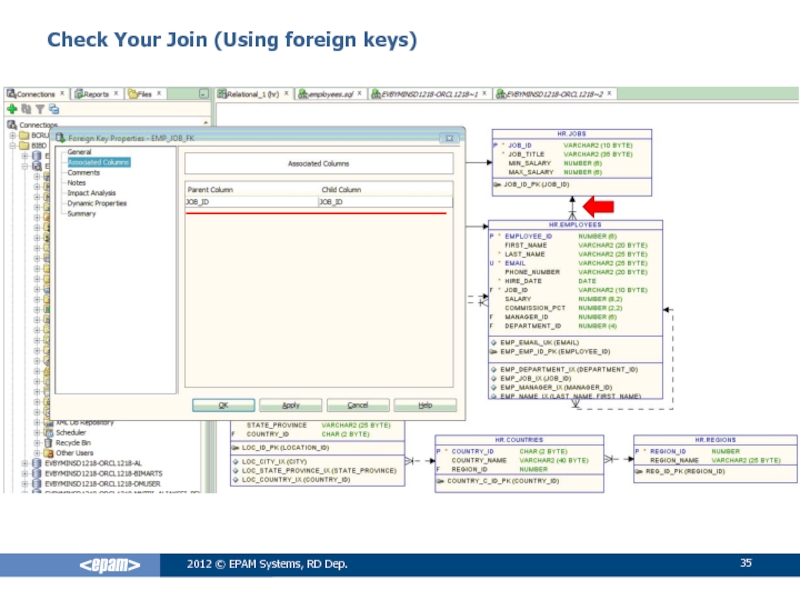Click the Foreign Key Properties dialog title icon

coord(60,138)
